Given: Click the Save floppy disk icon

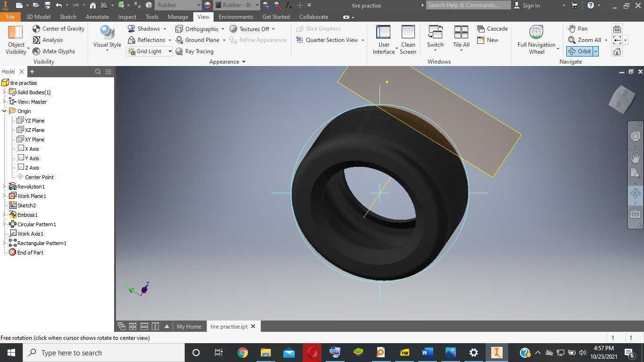Looking at the screenshot, I should click(48, 5).
